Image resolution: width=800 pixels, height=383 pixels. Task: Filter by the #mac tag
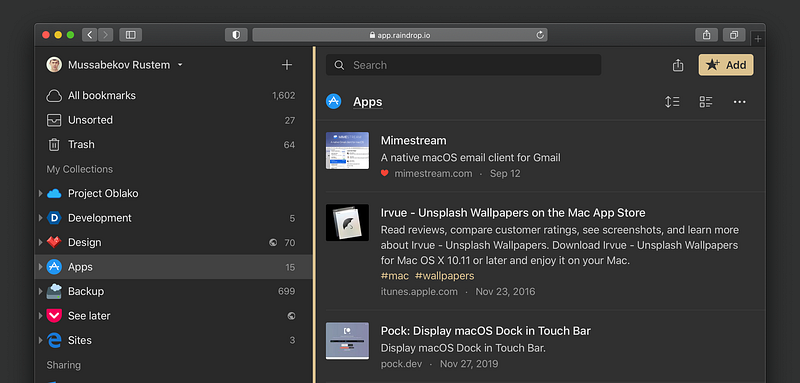395,276
